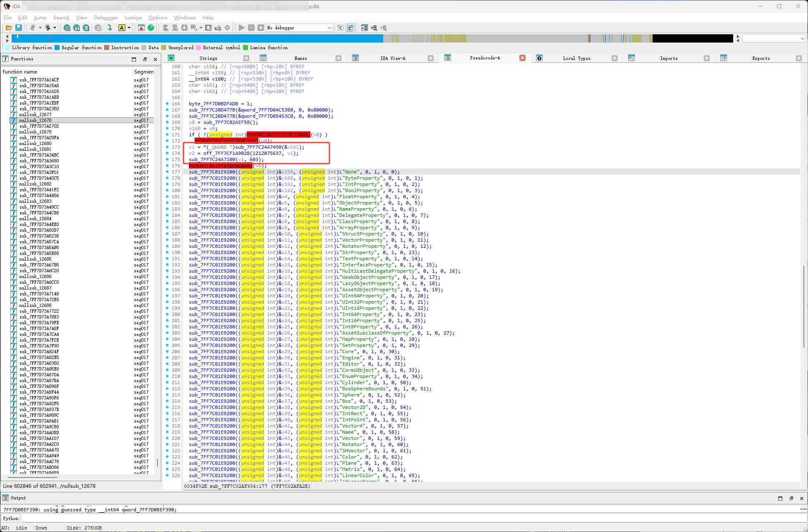Click the red upward triangle toolbar icon
808x532 pixels.
[141, 28]
